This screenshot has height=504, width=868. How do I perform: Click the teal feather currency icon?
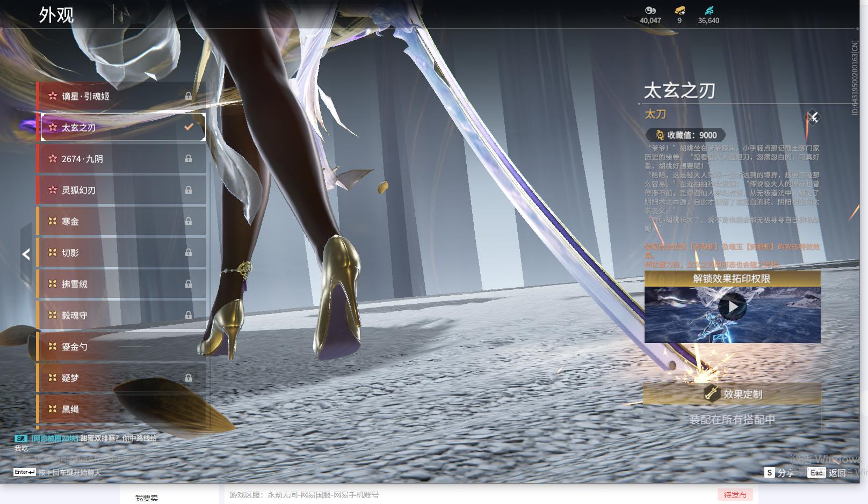click(x=708, y=10)
